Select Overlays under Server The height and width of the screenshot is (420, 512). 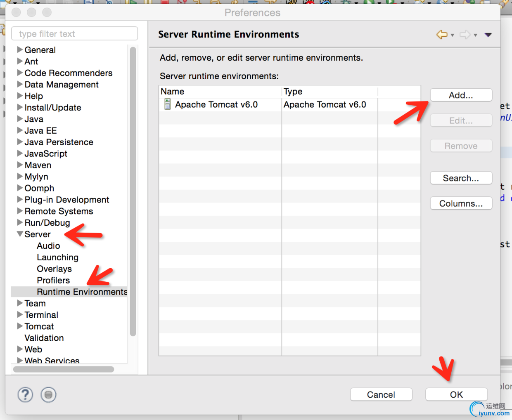coord(54,269)
